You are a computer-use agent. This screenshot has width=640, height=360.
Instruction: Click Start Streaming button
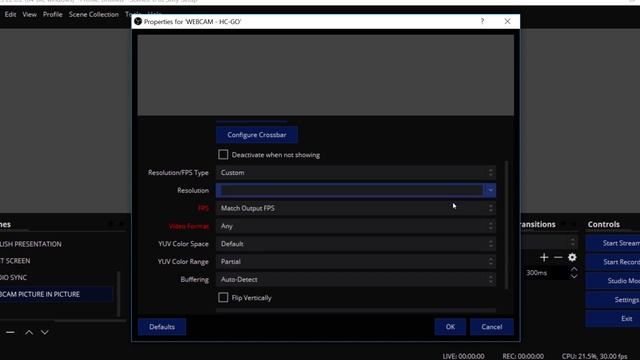click(x=613, y=243)
